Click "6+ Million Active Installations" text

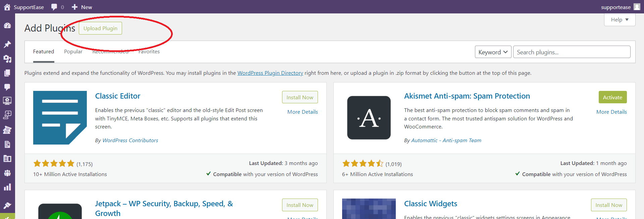tap(377, 174)
